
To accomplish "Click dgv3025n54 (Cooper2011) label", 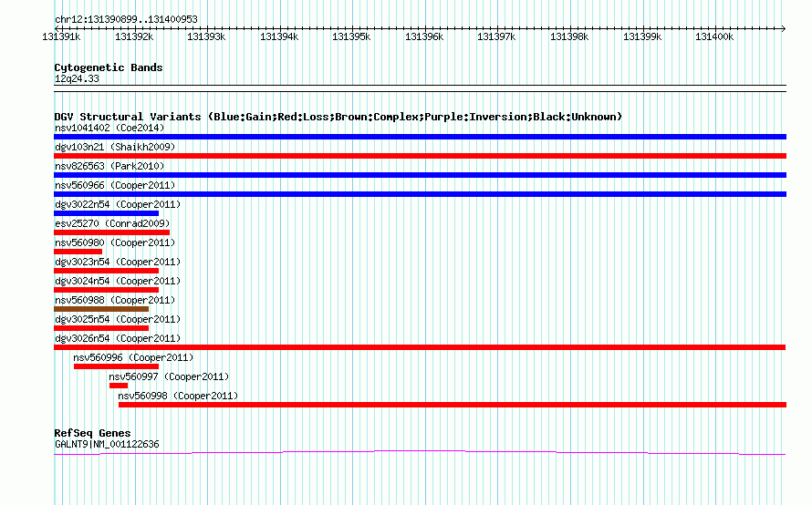I will point(118,319).
